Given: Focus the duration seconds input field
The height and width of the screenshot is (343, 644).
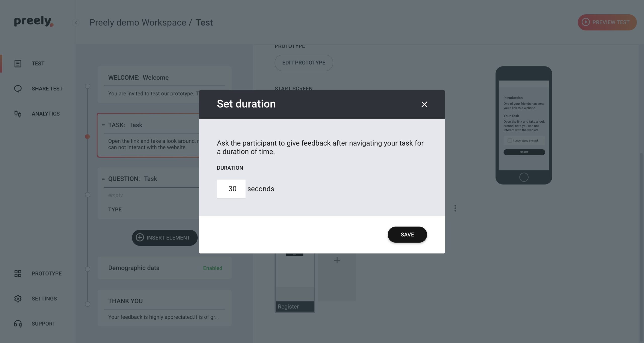Looking at the screenshot, I should [x=231, y=189].
